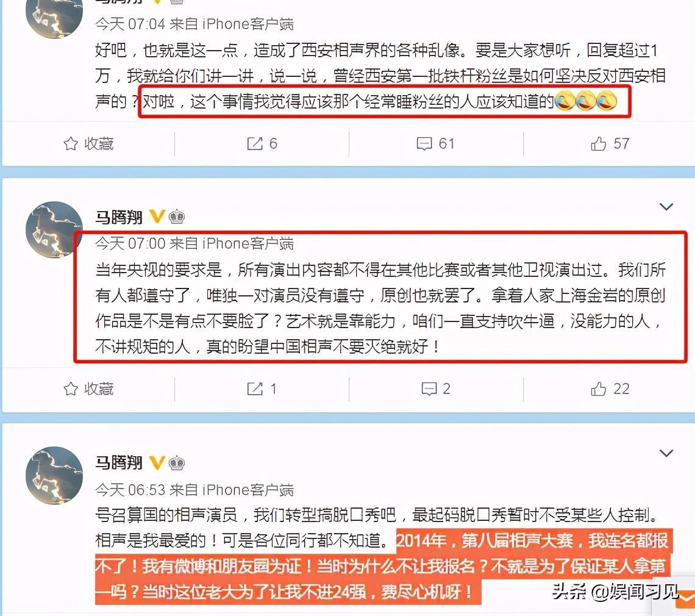Click the avatar on the 06:53 post
695x616 pixels.
point(54,475)
